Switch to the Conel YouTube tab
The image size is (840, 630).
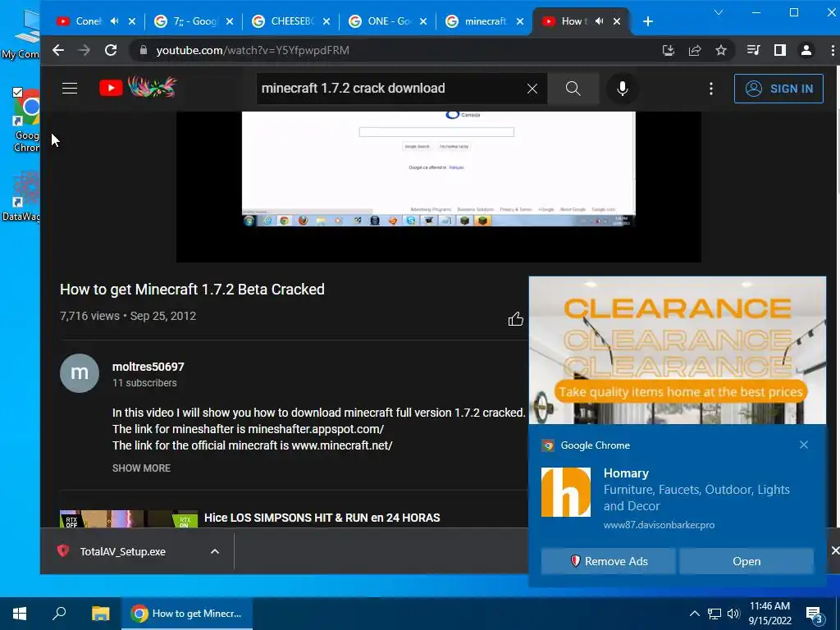tap(89, 21)
